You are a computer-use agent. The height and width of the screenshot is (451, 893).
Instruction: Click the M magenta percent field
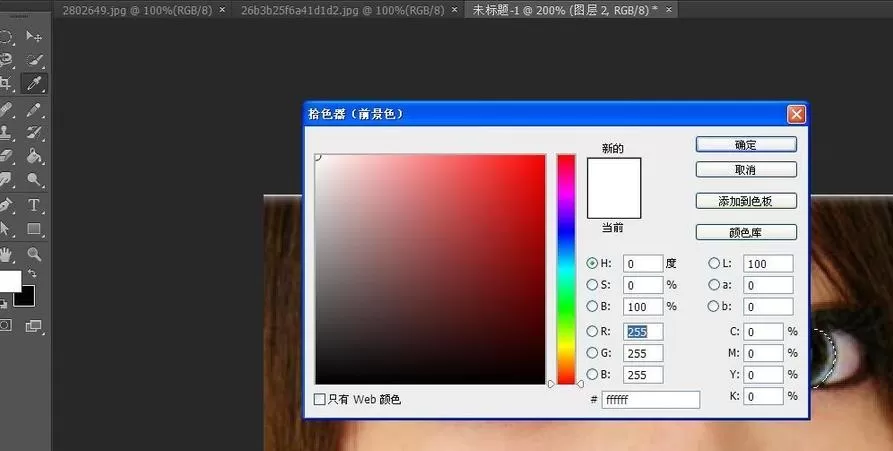click(764, 354)
